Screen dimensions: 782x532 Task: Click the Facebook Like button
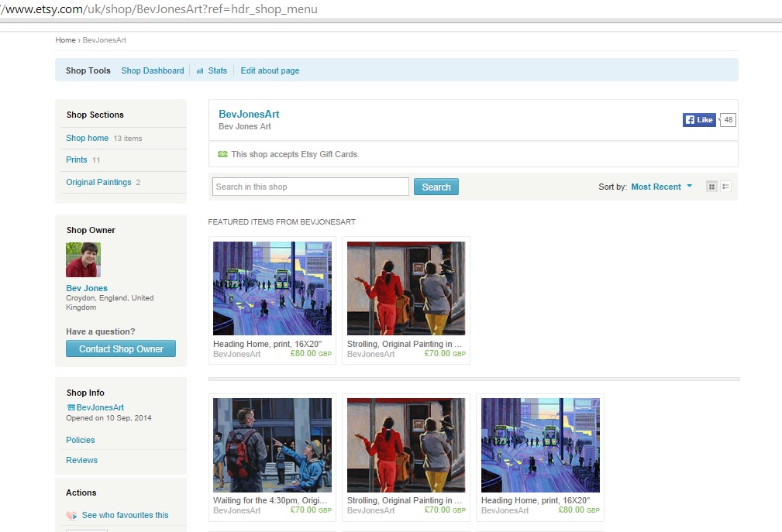pyautogui.click(x=699, y=119)
